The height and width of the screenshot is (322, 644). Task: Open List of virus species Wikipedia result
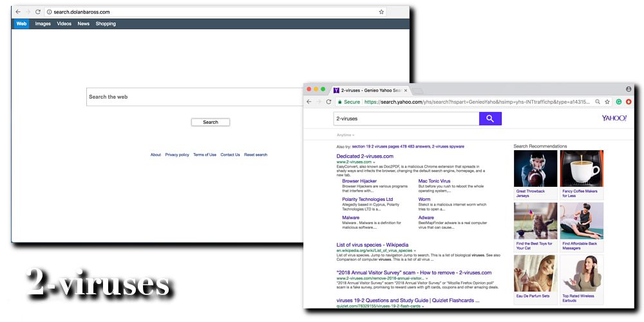point(372,245)
